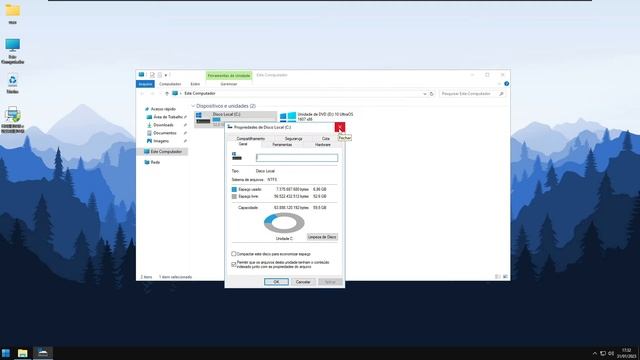Screen dimensions: 640x360
Task: Enable Compactar este disco checkbox
Action: [234, 254]
